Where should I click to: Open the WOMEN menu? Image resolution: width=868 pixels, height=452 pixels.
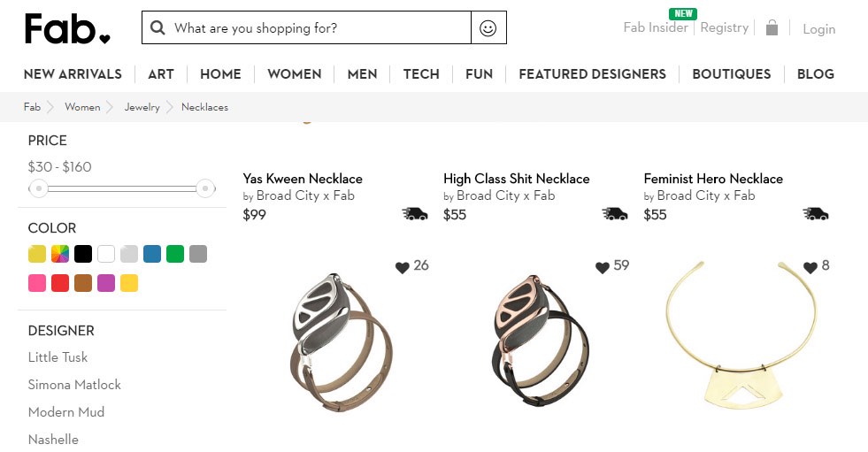pos(294,74)
